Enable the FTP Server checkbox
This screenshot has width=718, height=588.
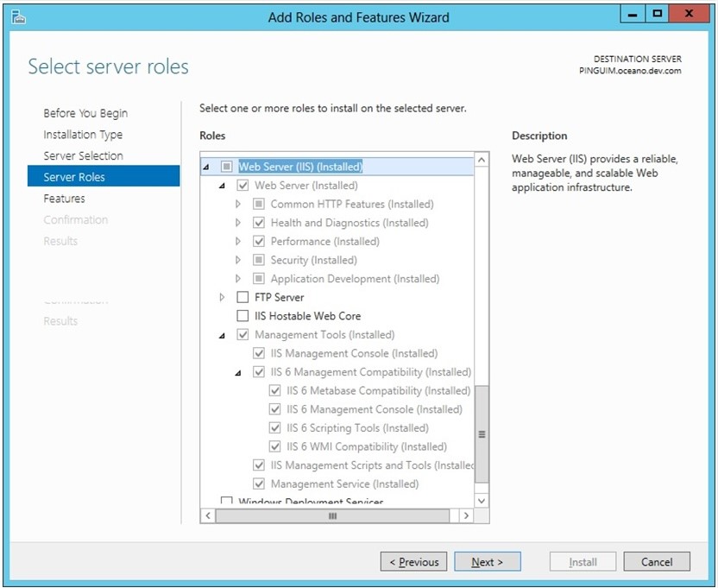[x=242, y=297]
